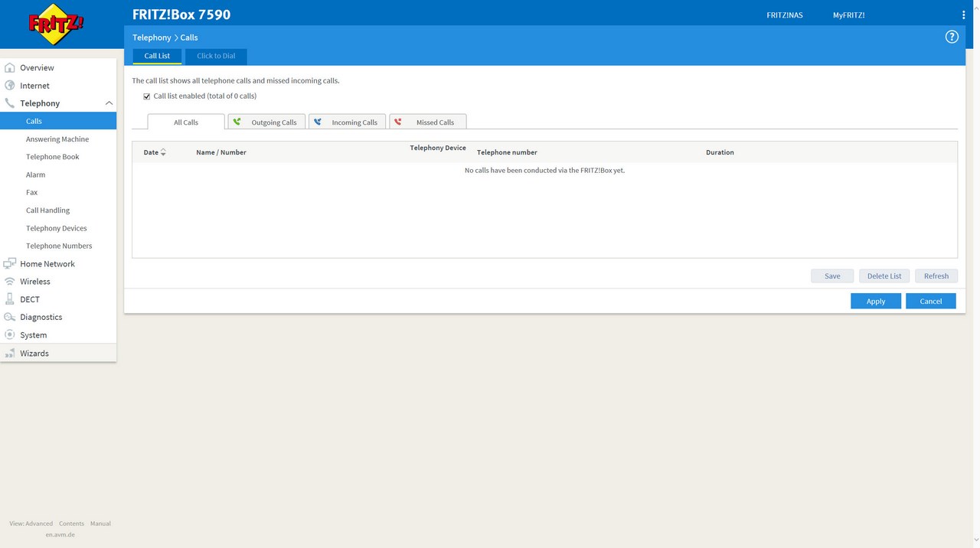Select the Outgoing Calls tab
This screenshot has height=548, width=980.
tap(267, 122)
